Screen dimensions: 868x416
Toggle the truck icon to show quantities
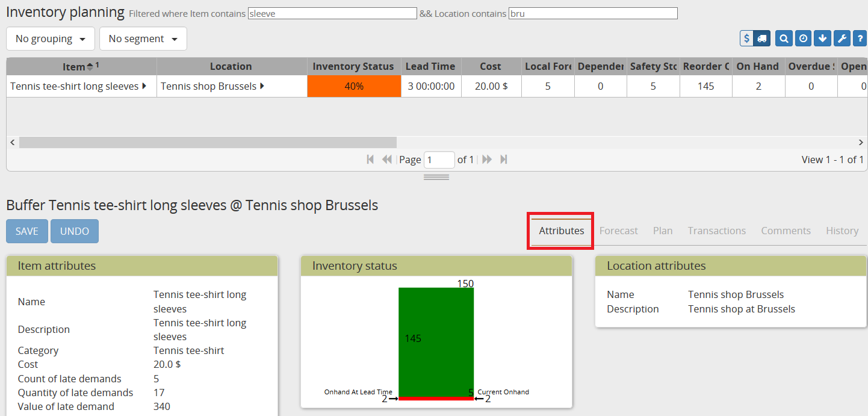point(762,38)
